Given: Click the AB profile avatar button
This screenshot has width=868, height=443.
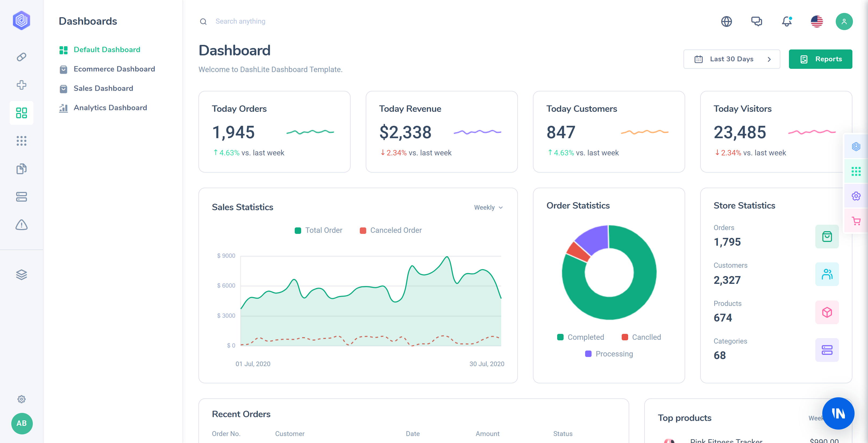Looking at the screenshot, I should [x=22, y=423].
